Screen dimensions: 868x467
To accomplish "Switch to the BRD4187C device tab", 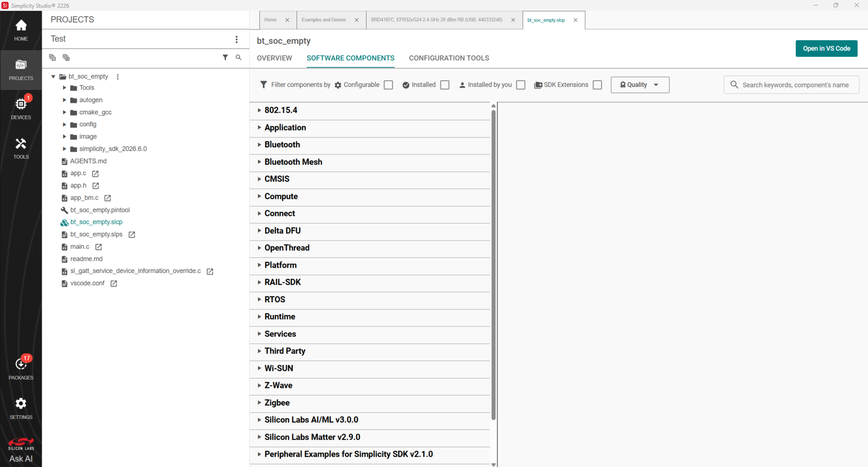I will pos(437,20).
